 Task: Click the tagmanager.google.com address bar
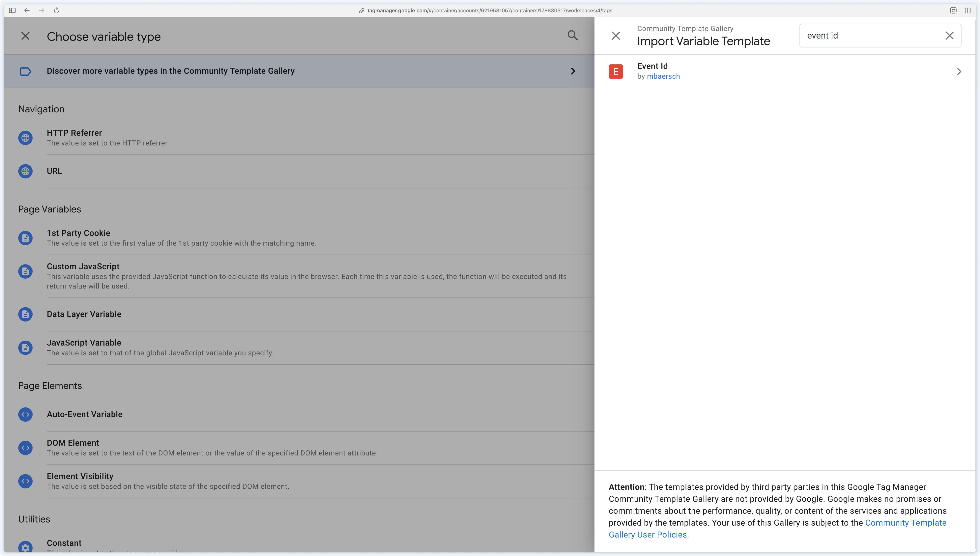490,10
